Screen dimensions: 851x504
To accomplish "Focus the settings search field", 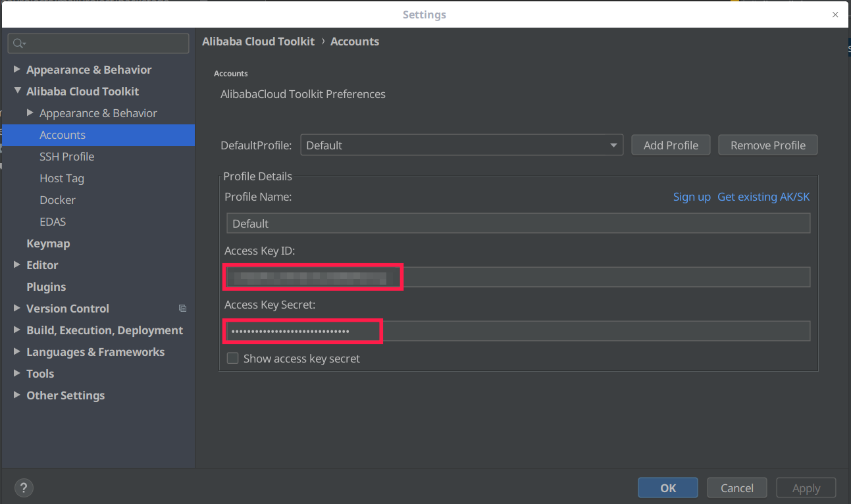I will (x=98, y=43).
